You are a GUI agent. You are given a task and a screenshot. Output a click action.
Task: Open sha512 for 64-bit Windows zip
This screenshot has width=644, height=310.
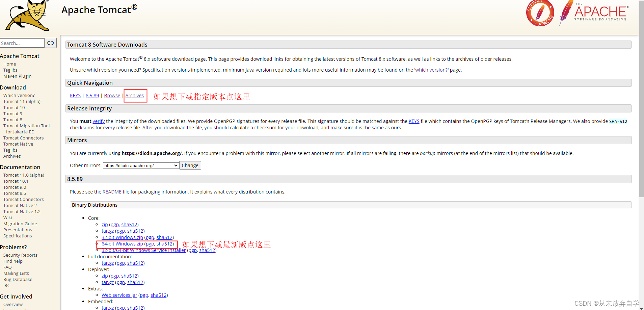tap(165, 244)
